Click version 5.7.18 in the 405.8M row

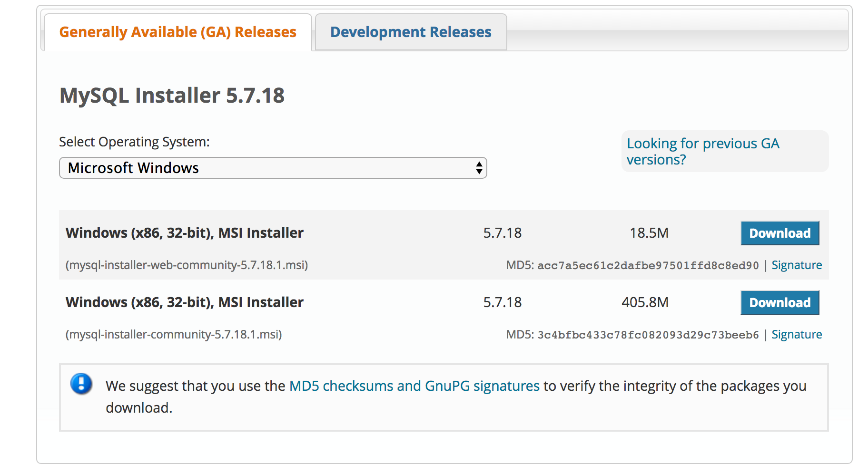[x=503, y=302]
